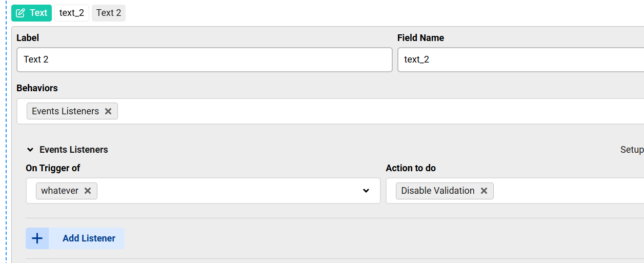Click the Events Listeners section heading
The width and height of the screenshot is (644, 263).
click(74, 150)
